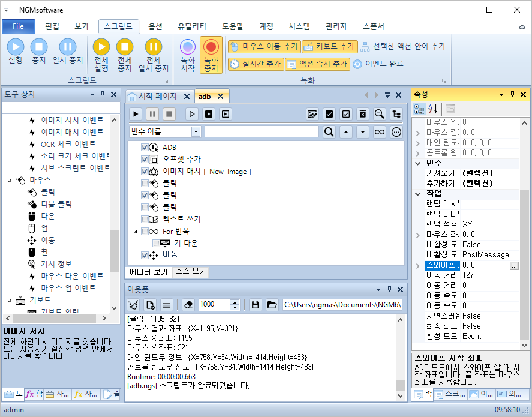
Task: Click the stop square in adb editor toolbar
Action: [x=169, y=114]
